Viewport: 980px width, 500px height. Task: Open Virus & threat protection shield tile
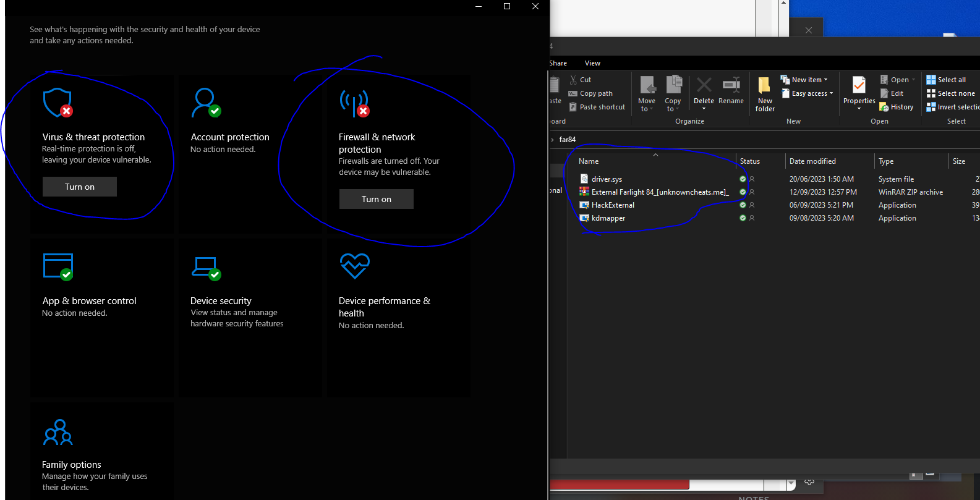click(x=102, y=155)
